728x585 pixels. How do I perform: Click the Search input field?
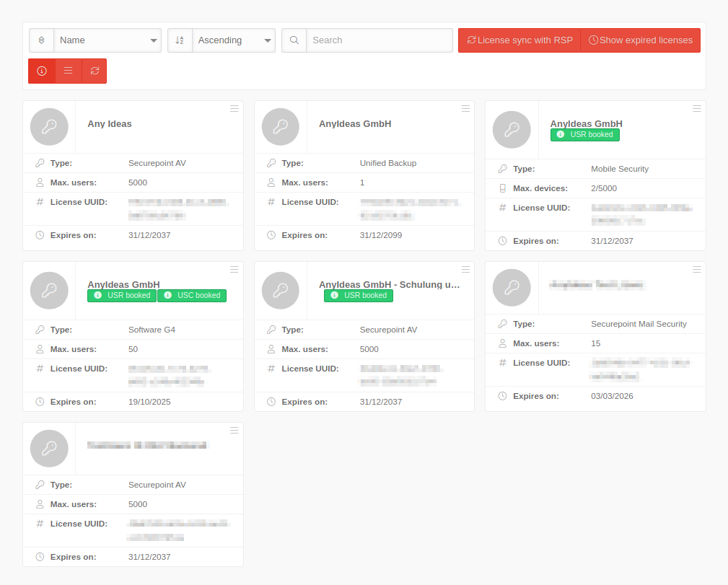pyautogui.click(x=380, y=40)
